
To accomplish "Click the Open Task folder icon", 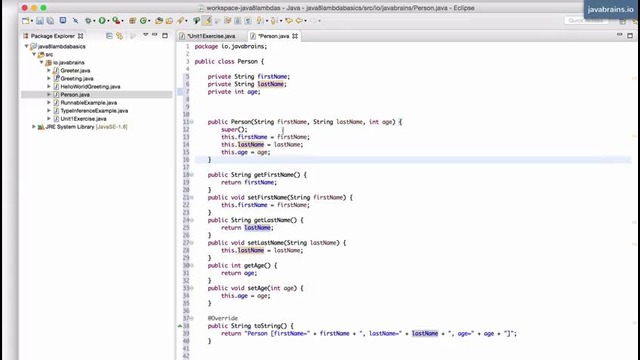I will [169, 20].
